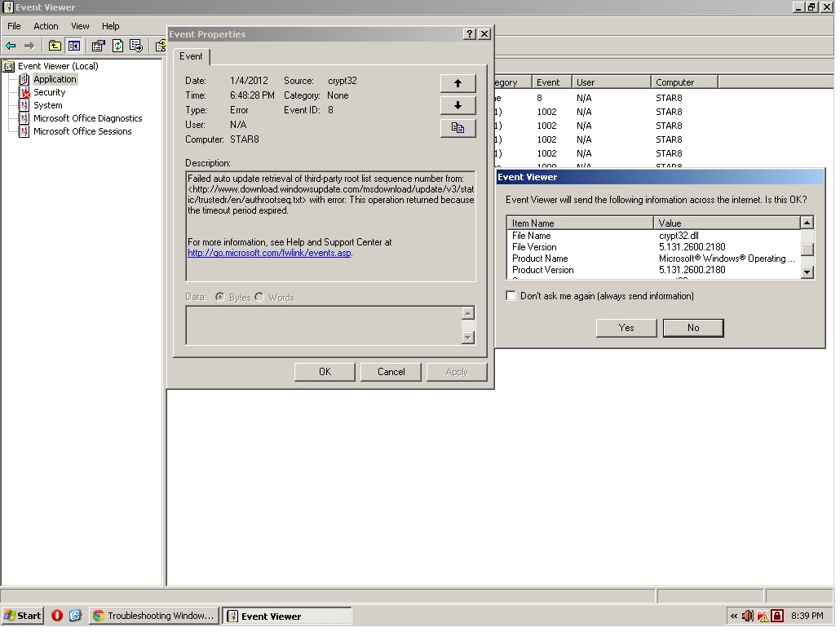Click scroll down arrow in item list

coord(807,272)
